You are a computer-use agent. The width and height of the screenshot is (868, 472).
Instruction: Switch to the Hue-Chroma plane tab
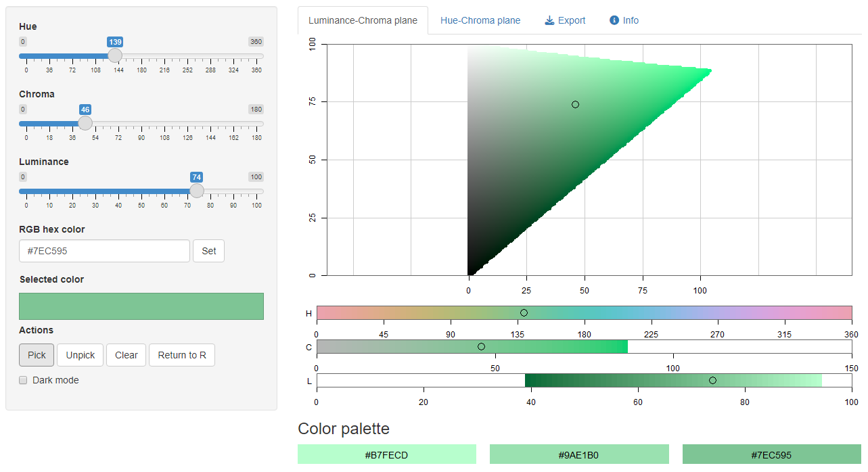click(x=480, y=20)
